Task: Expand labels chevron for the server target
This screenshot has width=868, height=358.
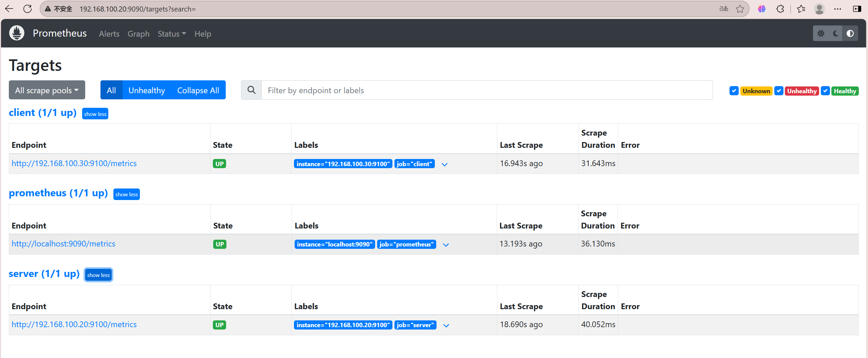Action: 446,325
